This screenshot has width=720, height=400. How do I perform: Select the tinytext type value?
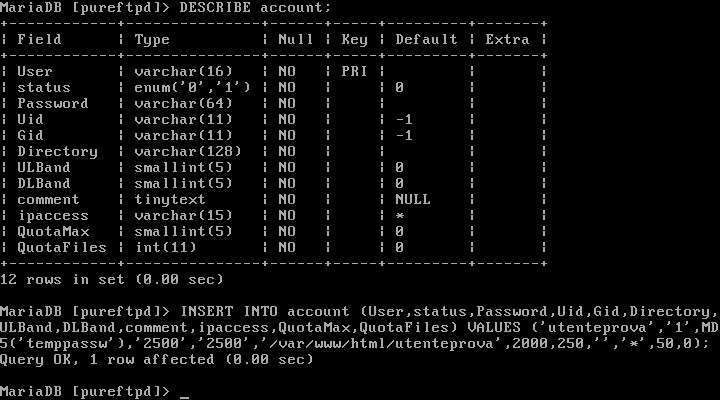(x=168, y=200)
